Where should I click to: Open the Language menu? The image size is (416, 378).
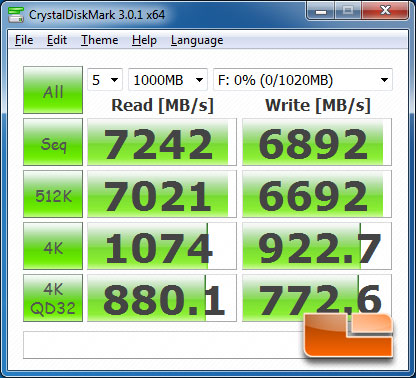coord(197,40)
